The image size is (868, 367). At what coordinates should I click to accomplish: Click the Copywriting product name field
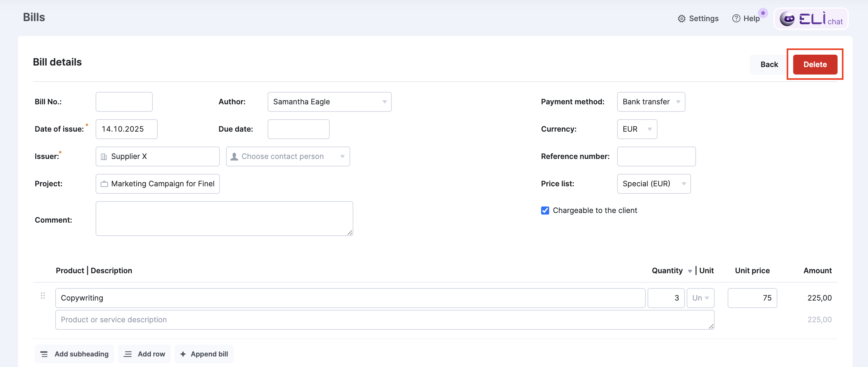pyautogui.click(x=350, y=298)
